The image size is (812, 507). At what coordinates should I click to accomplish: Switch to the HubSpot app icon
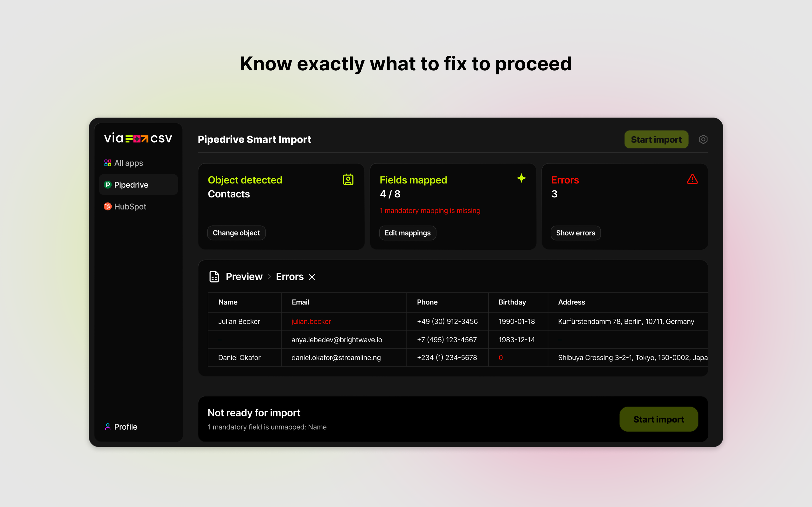pos(108,207)
